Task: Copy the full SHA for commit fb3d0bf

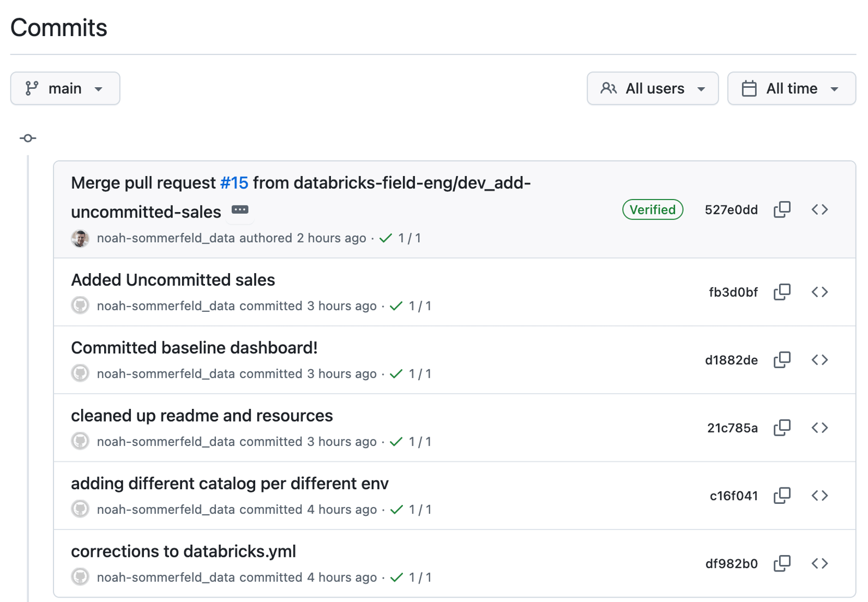Action: (782, 292)
